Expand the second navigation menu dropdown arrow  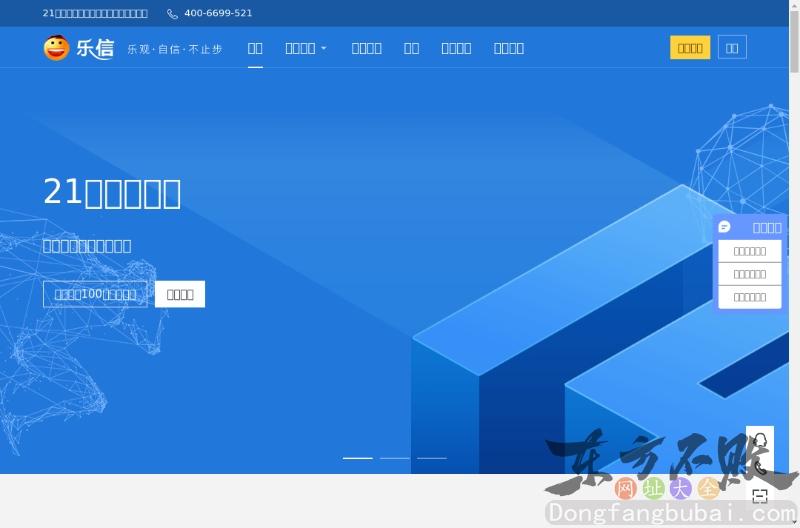pyautogui.click(x=323, y=48)
